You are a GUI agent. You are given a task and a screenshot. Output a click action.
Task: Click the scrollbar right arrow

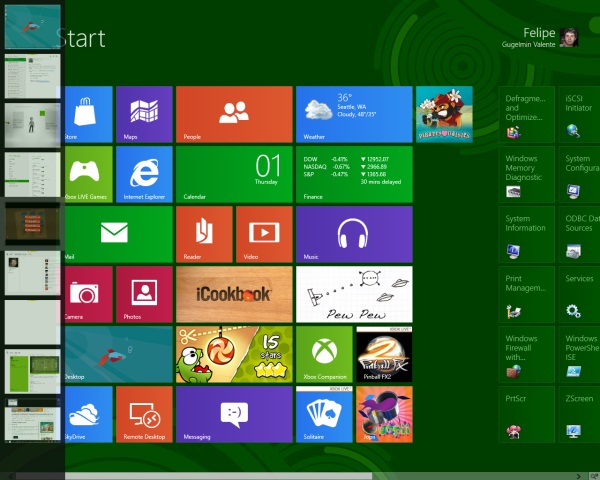point(578,476)
